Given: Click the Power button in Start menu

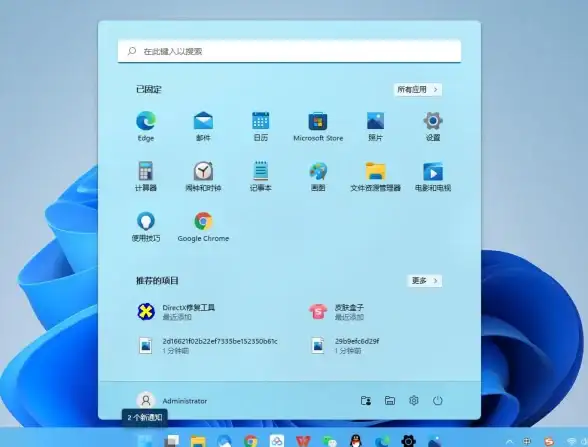Looking at the screenshot, I should [438, 400].
